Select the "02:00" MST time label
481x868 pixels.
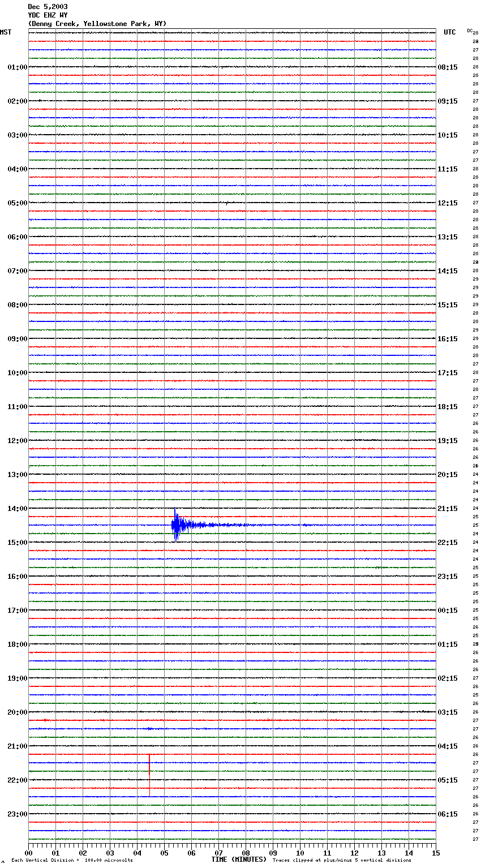(x=18, y=101)
